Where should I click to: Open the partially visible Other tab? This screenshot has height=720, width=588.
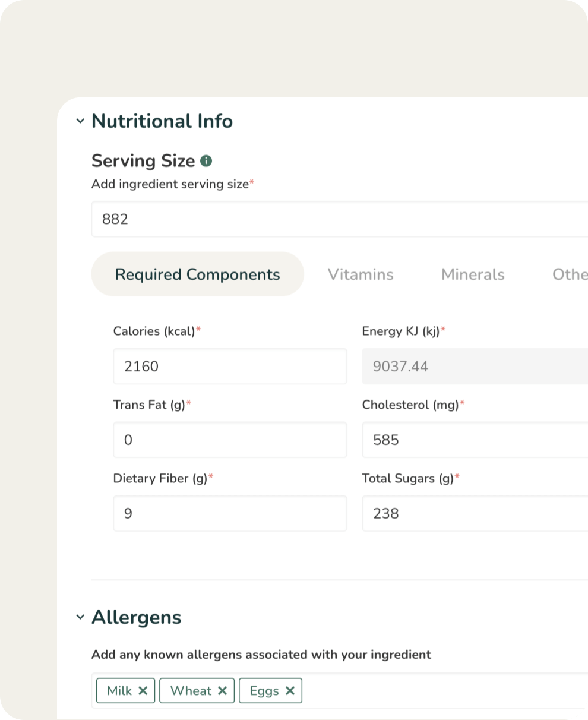pyautogui.click(x=570, y=274)
